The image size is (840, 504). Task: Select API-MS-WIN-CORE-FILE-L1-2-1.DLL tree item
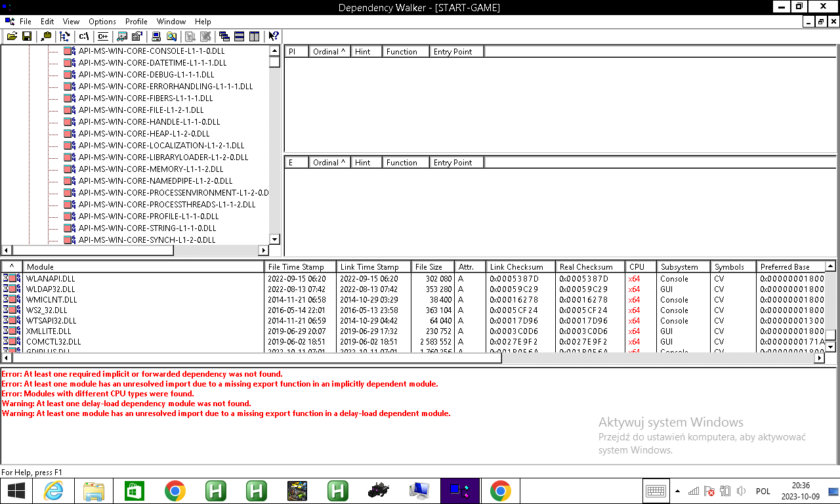[141, 110]
